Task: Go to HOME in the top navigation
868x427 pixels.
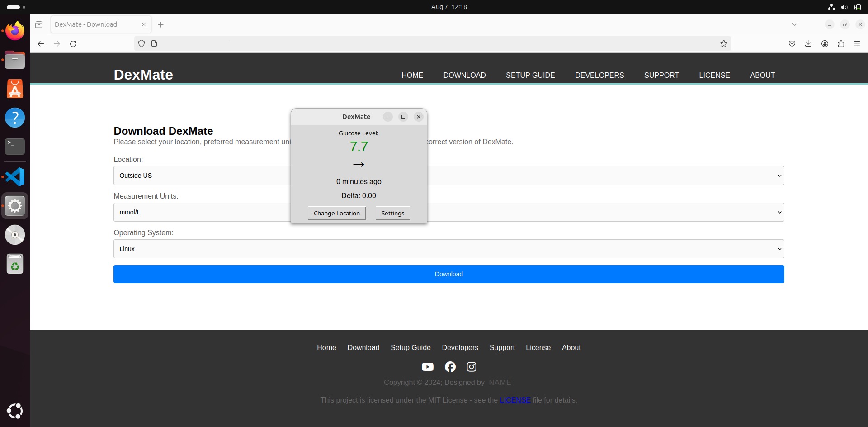Action: pyautogui.click(x=412, y=75)
